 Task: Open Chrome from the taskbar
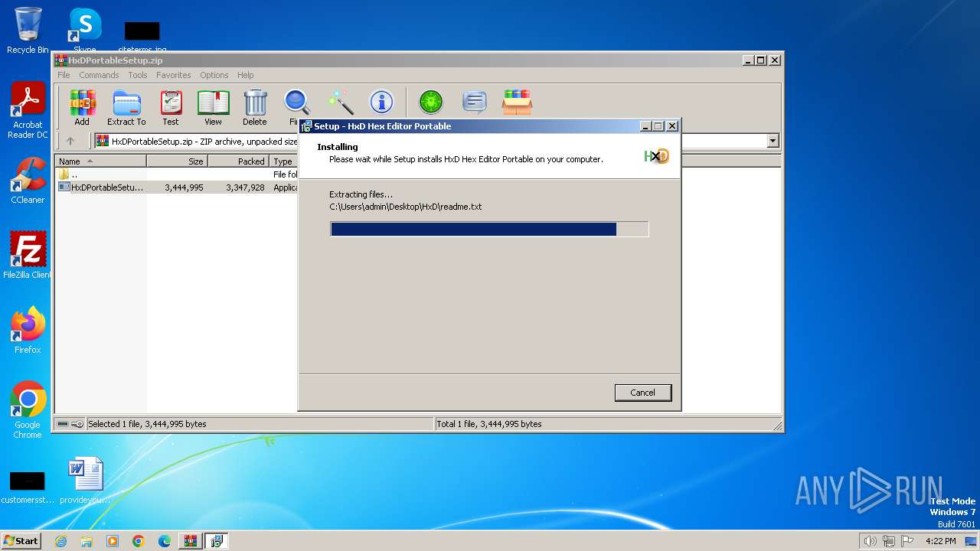(x=139, y=541)
